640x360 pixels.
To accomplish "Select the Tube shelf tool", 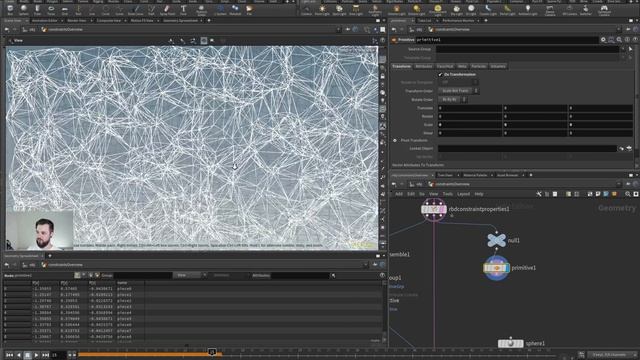I will pos(37,9).
